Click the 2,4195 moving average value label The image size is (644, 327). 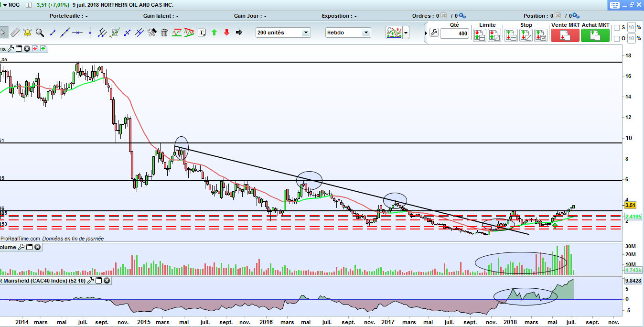coord(633,217)
